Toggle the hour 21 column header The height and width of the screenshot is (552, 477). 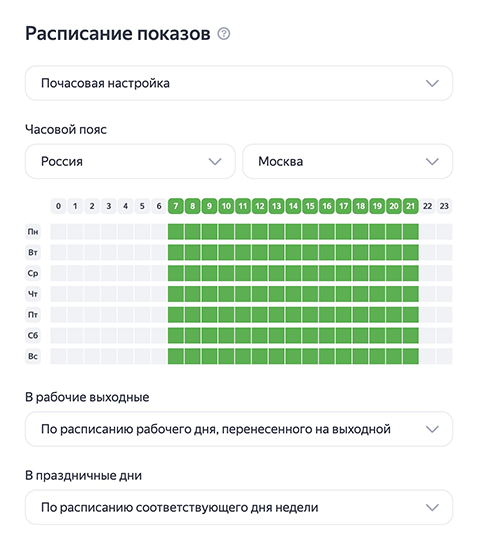[x=410, y=206]
